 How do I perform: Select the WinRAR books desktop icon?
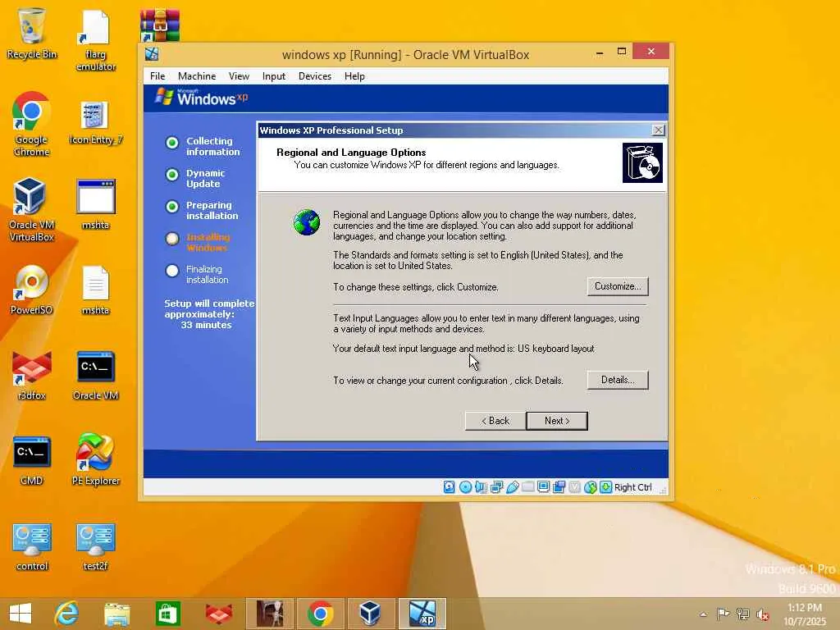160,25
